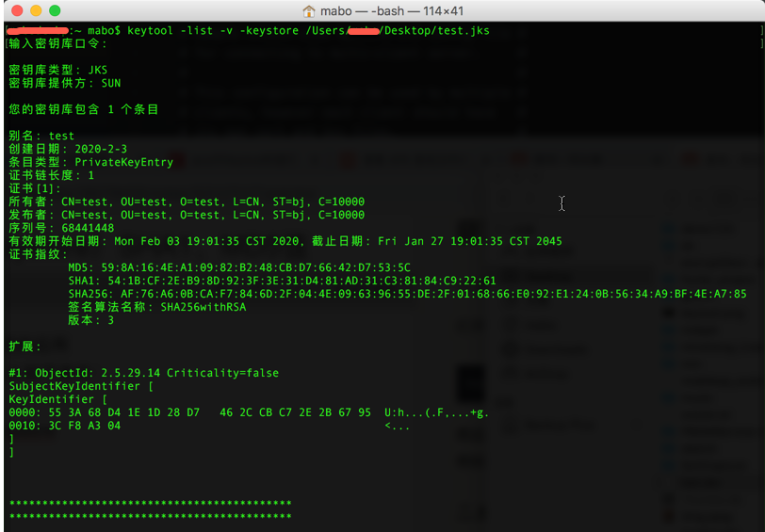Viewport: 765px width, 532px height.
Task: Click the window title 'mabo — -bash — 114×41'
Action: 392,10
